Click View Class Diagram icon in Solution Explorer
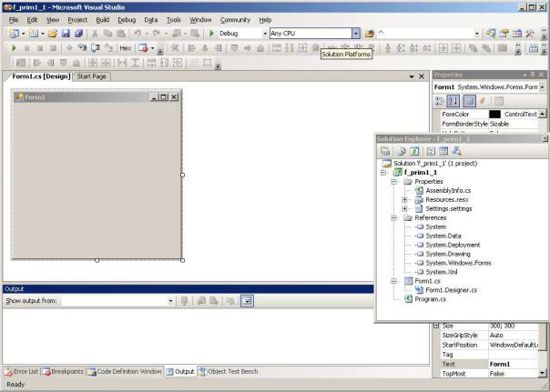 (456, 151)
